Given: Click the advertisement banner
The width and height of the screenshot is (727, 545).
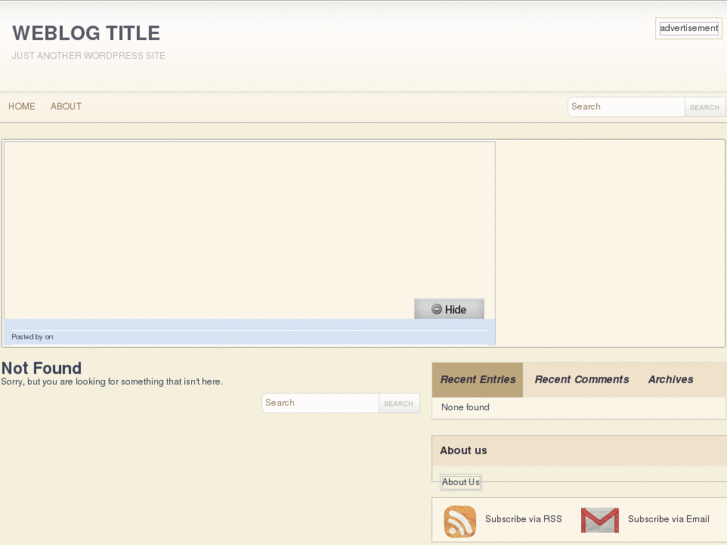Looking at the screenshot, I should click(x=689, y=28).
